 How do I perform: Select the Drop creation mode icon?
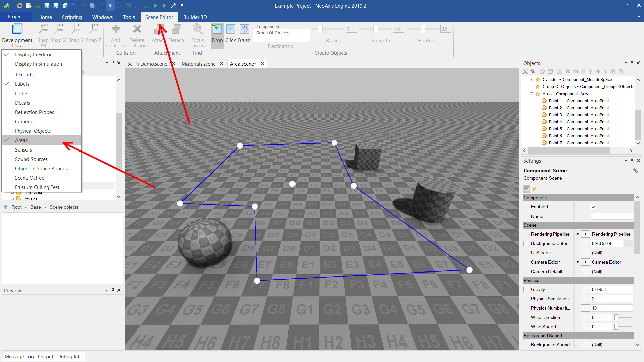(x=217, y=29)
